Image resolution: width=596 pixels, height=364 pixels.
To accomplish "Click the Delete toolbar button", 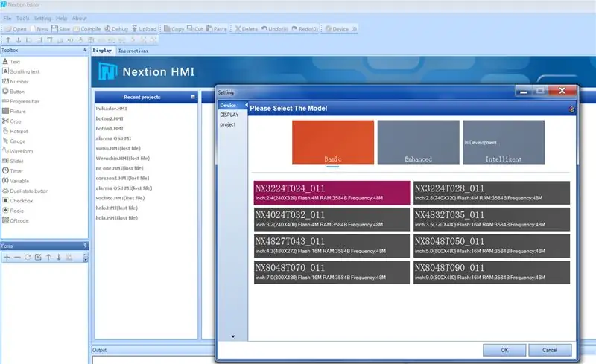I will click(247, 29).
